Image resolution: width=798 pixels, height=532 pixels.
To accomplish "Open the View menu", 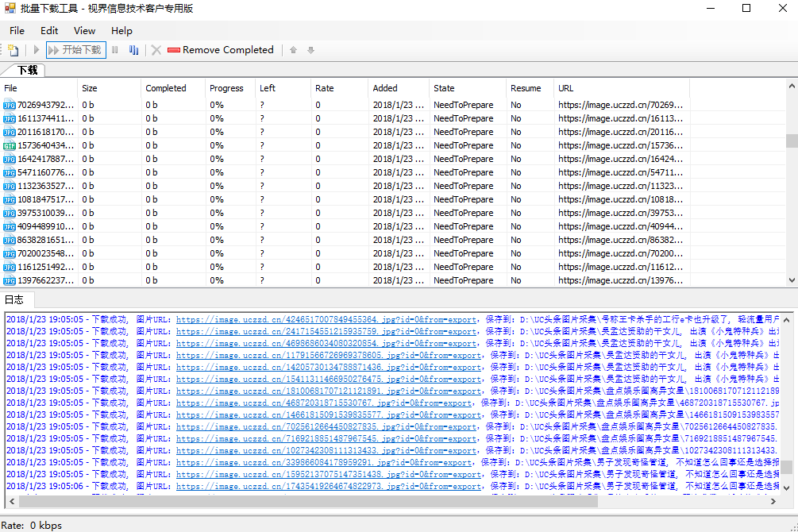I will coord(84,30).
